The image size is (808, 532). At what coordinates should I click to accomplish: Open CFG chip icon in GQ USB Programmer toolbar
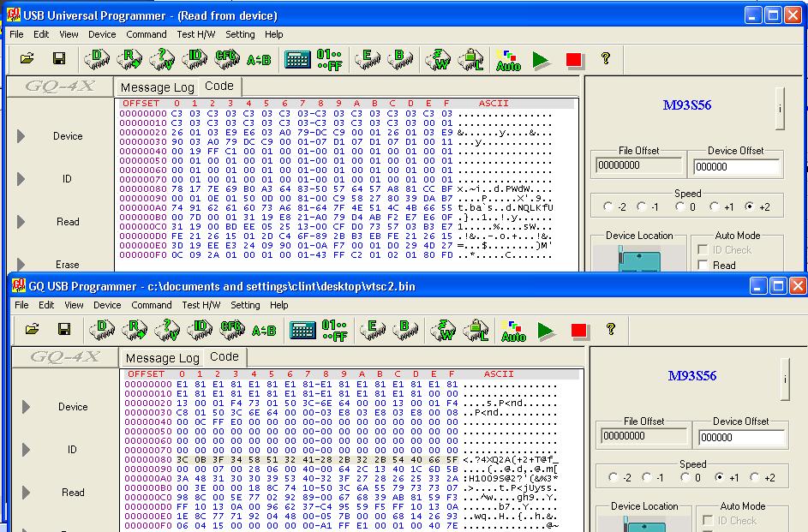click(x=232, y=330)
